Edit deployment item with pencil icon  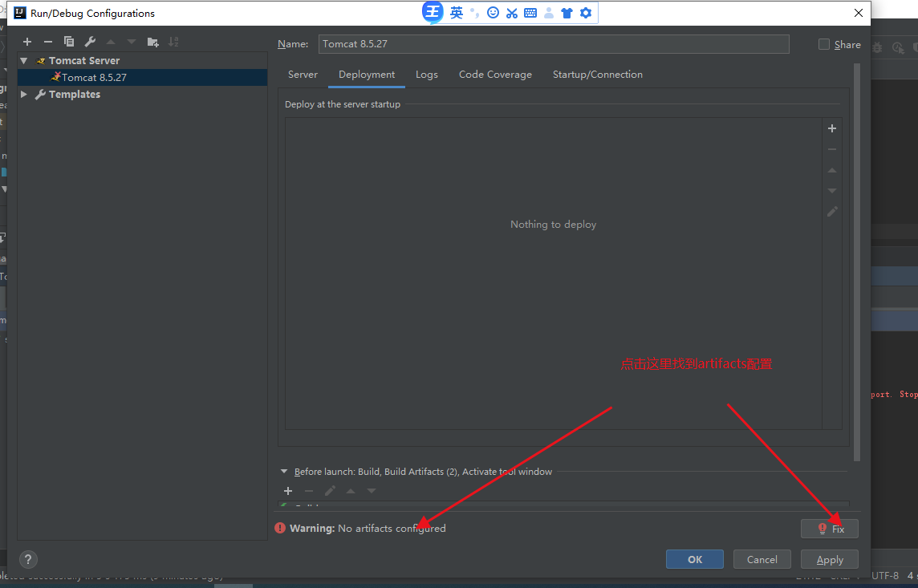[x=832, y=211]
